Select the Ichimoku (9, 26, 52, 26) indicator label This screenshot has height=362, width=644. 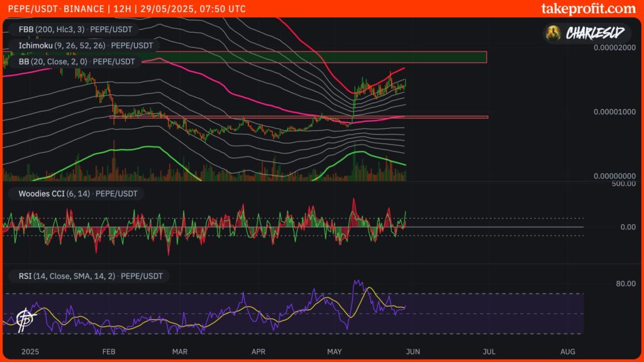click(x=80, y=45)
